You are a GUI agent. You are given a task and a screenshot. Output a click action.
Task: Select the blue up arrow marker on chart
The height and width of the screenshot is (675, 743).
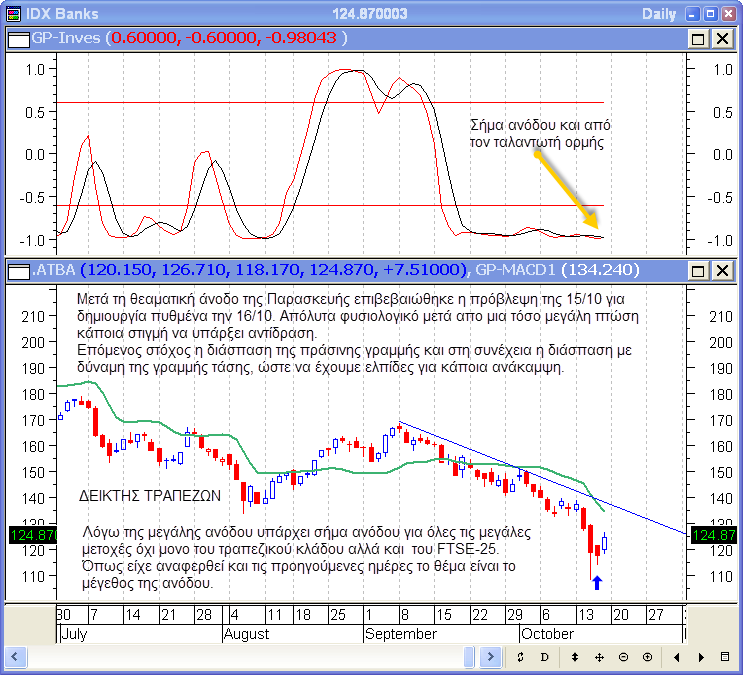point(597,582)
